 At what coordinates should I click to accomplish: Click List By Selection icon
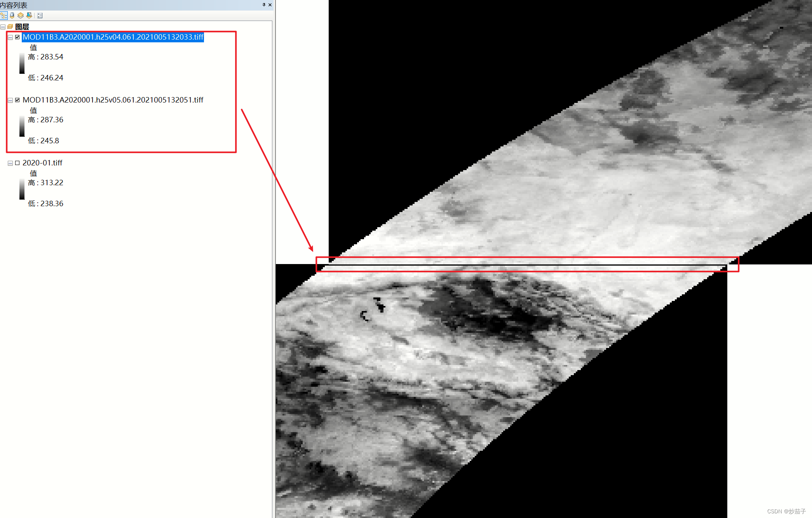click(29, 16)
